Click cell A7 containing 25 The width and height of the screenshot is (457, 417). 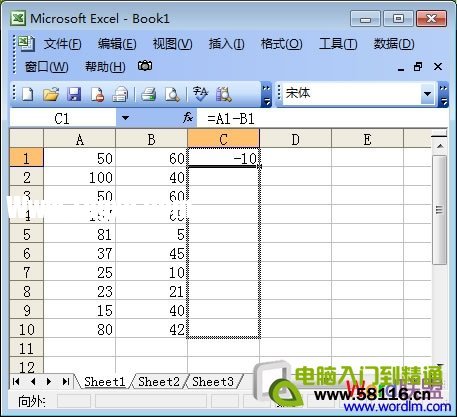(80, 272)
